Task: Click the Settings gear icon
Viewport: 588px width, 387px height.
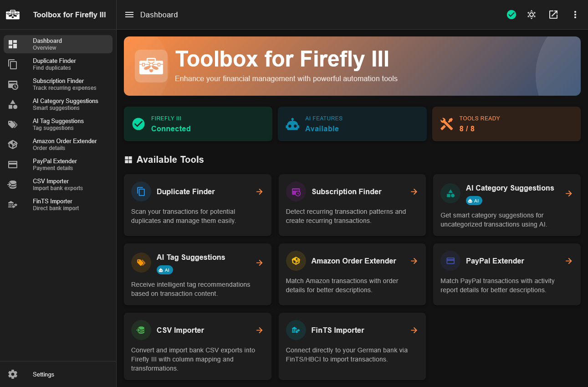Action: [x=13, y=374]
